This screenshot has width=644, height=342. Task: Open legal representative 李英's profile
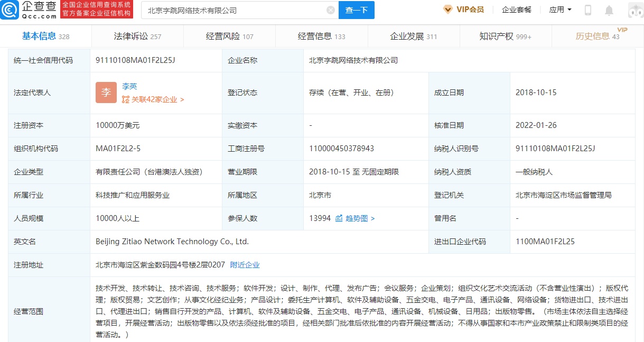(x=129, y=86)
